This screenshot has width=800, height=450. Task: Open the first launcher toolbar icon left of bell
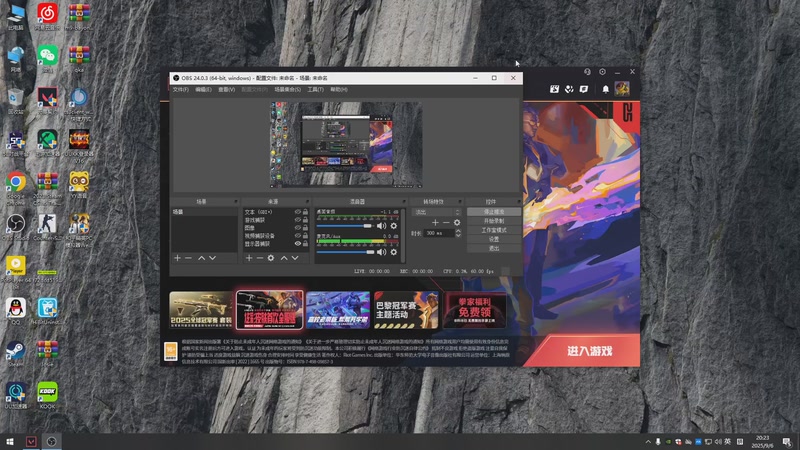(x=555, y=89)
